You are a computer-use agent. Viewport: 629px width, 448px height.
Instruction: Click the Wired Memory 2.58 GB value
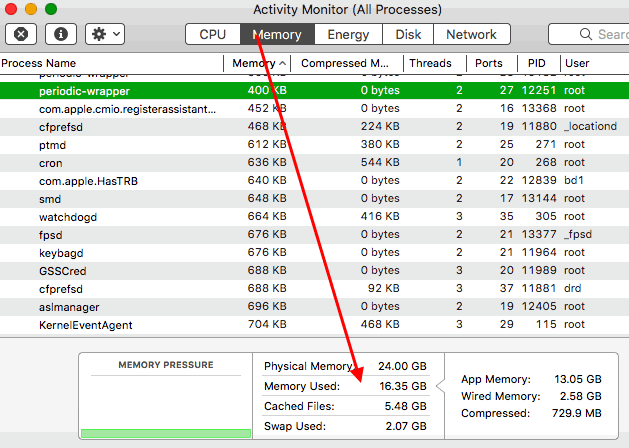tap(581, 396)
